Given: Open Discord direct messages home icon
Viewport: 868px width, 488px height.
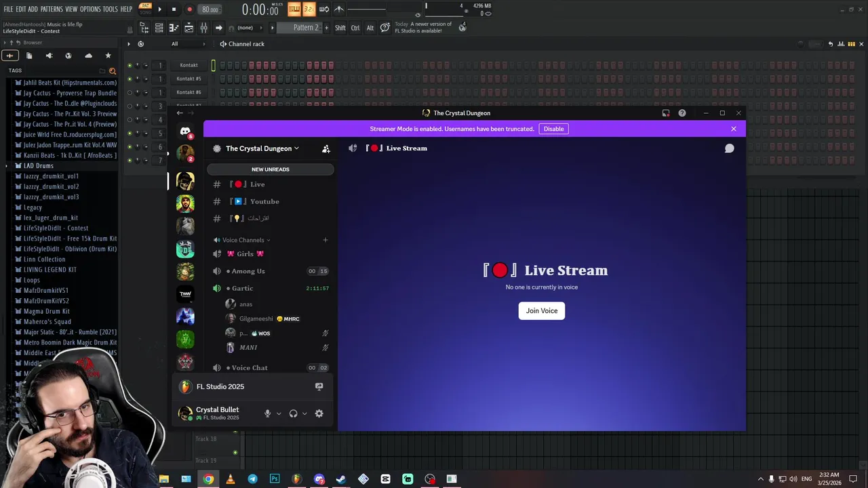Looking at the screenshot, I should [185, 131].
